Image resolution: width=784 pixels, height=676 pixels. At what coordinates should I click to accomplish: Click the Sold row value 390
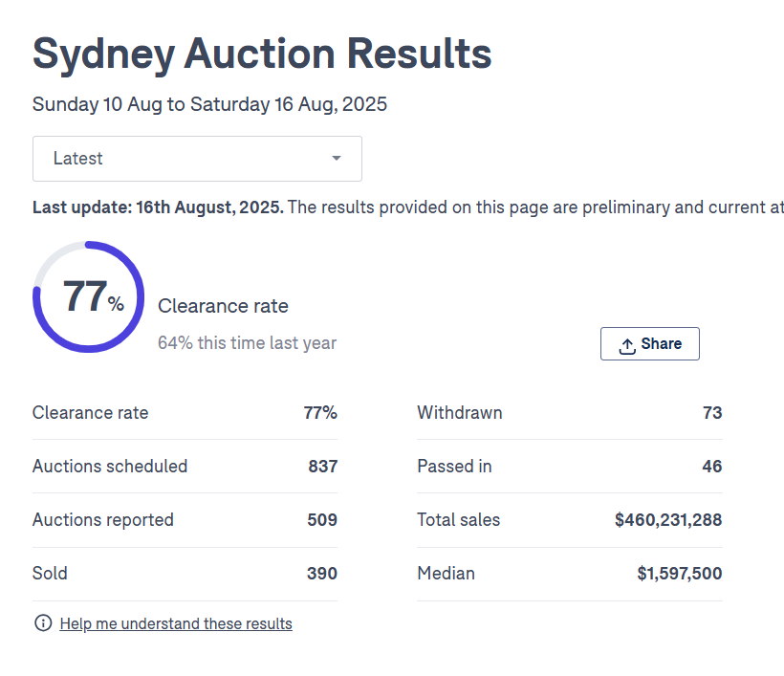tap(322, 574)
